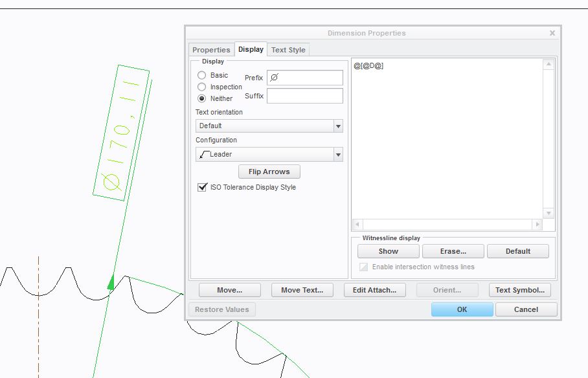Click the Move Text... button
Viewport: 588px width, 378px height.
[302, 290]
